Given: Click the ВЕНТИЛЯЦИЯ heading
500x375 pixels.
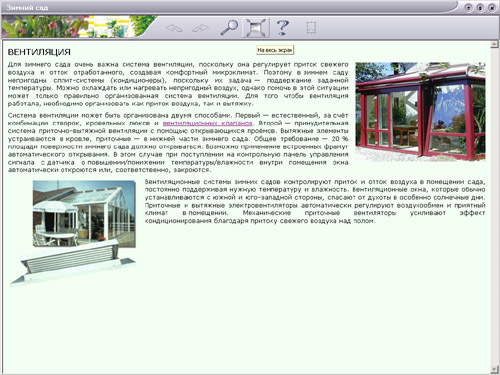Looking at the screenshot, I should [x=39, y=52].
